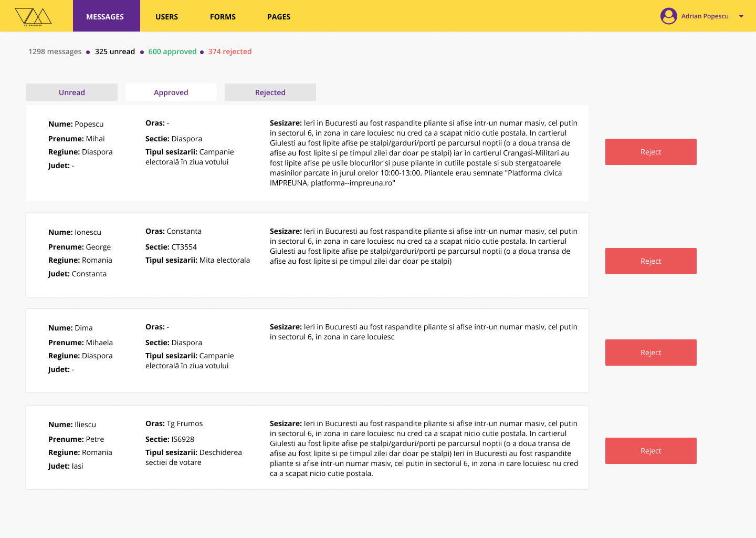Reject the message from Dima Mihaela
This screenshot has width=756, height=538.
[651, 353]
